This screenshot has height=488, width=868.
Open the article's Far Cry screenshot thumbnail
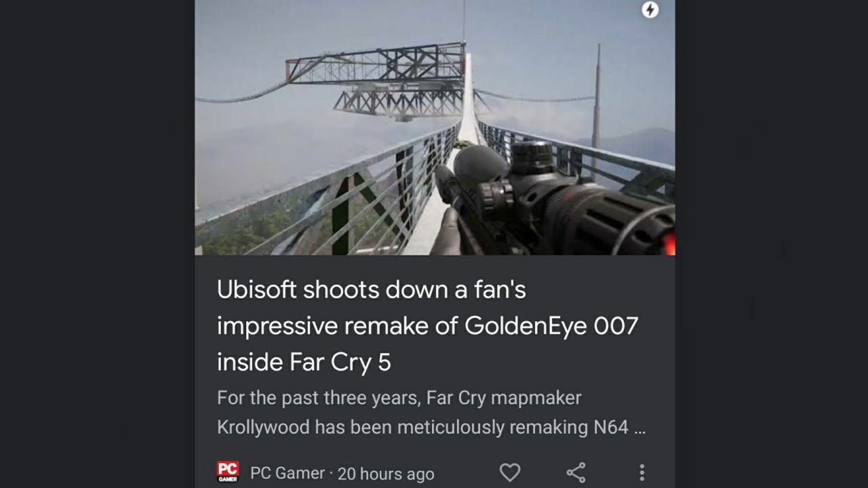click(435, 127)
